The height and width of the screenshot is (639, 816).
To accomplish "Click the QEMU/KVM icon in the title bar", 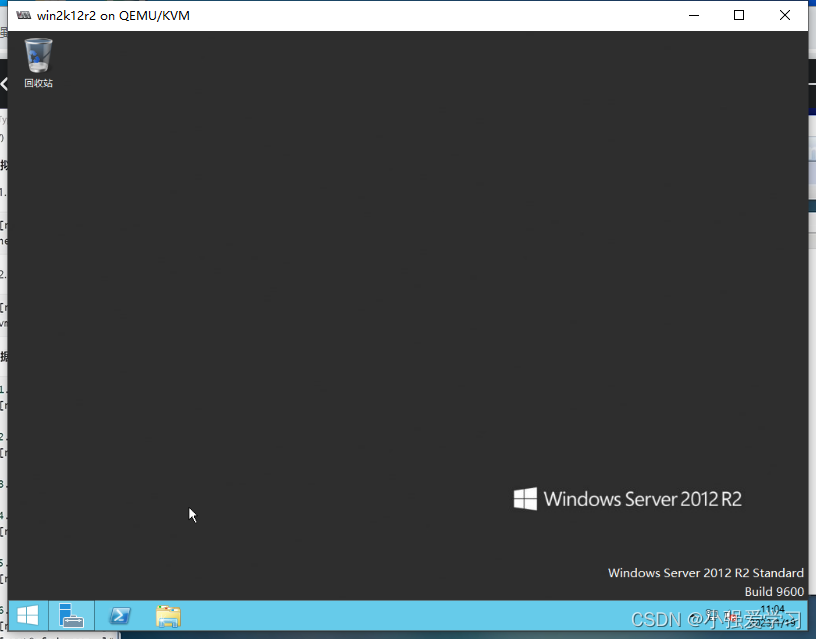I will point(22,15).
